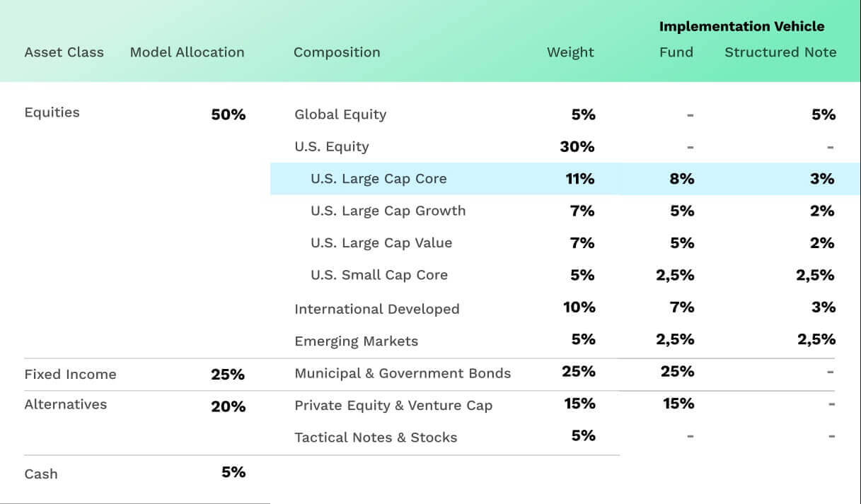
Task: Click the U.S. Large Cap Growth entry
Action: [x=388, y=211]
